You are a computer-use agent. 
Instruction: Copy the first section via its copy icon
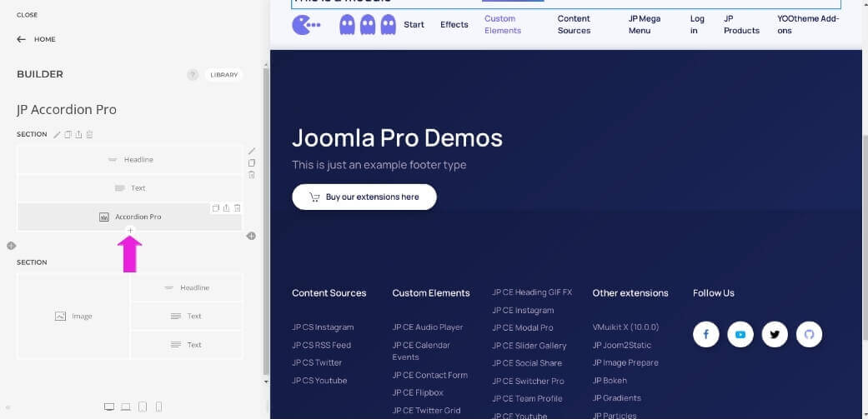(x=68, y=134)
